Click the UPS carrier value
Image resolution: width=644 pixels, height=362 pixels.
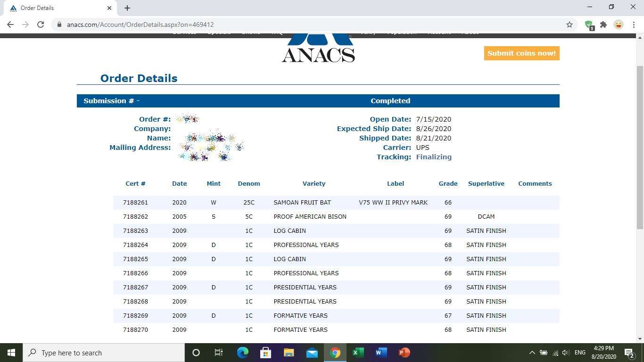coord(422,148)
